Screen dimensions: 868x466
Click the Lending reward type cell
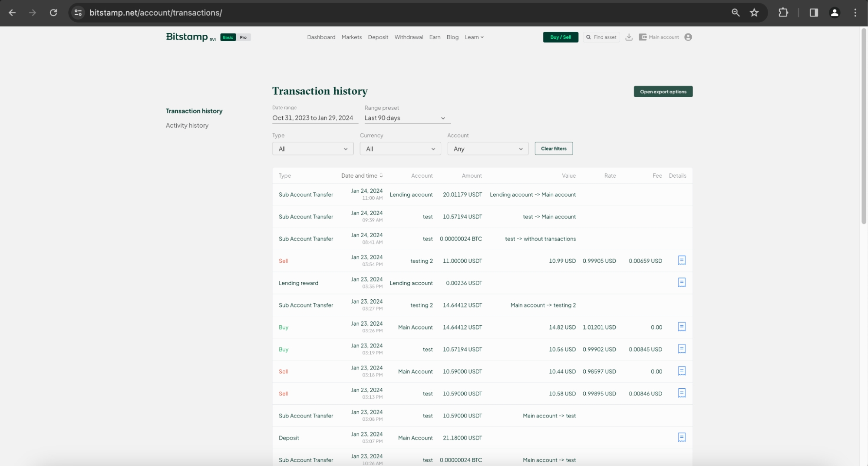pyautogui.click(x=298, y=283)
